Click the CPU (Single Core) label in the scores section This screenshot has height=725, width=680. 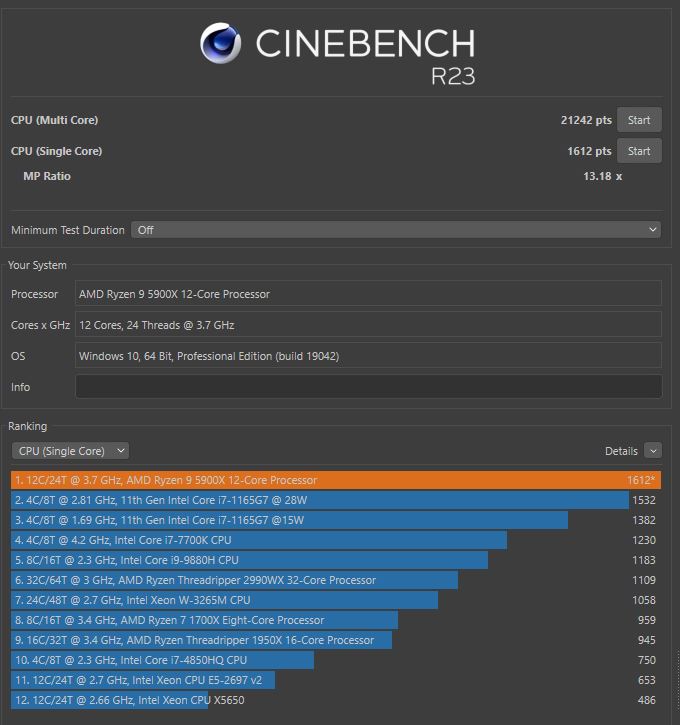[56, 151]
